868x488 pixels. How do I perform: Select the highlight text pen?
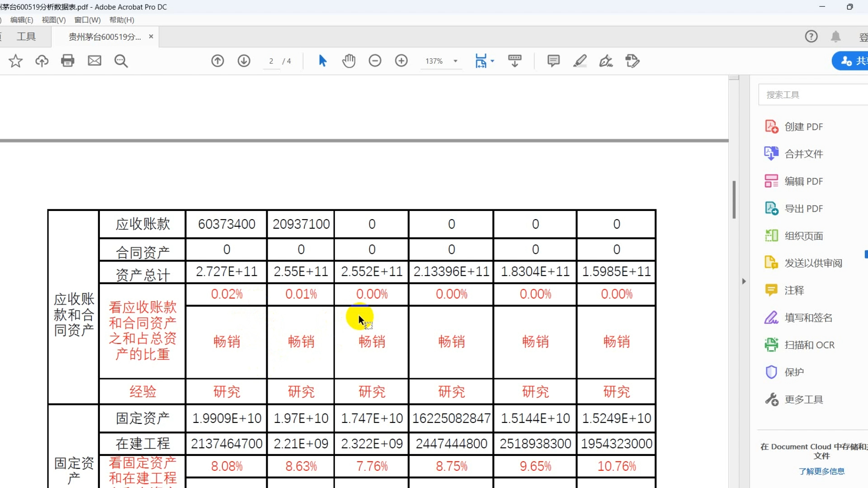point(580,61)
